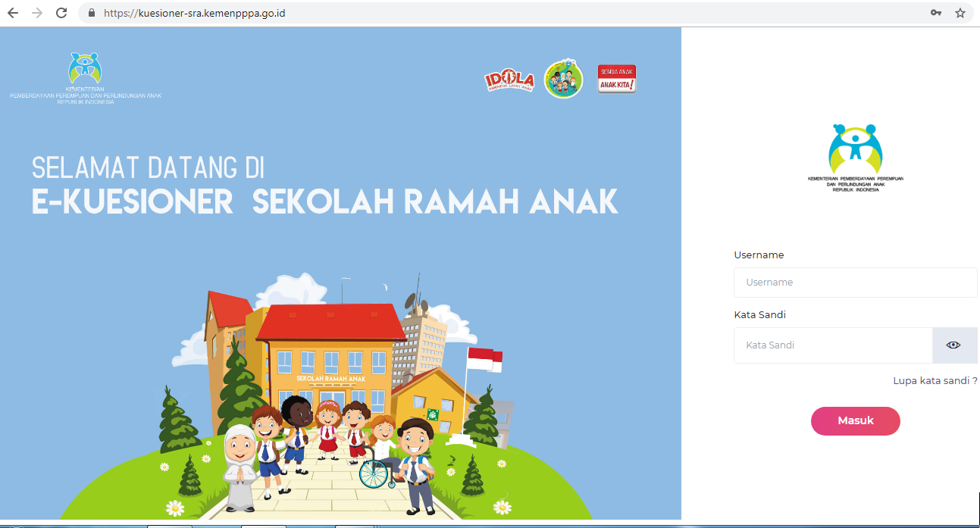
Task: Focus the Kata Sandi password field
Action: pyautogui.click(x=833, y=345)
